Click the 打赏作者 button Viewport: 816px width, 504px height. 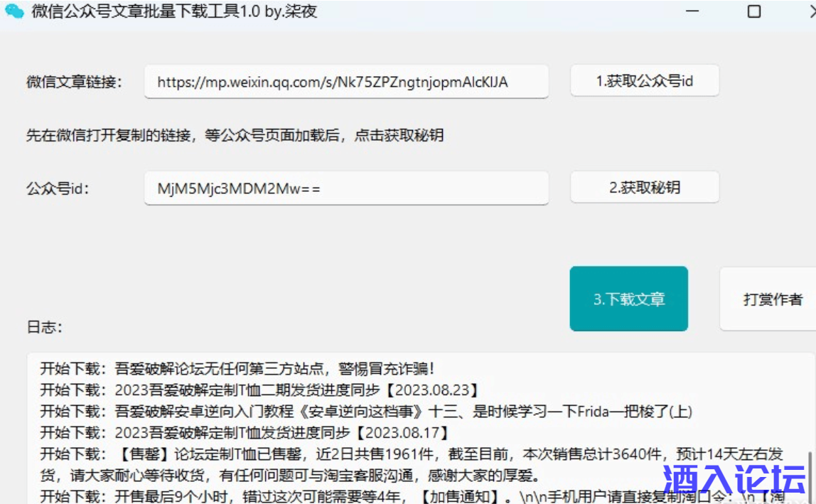pos(768,299)
